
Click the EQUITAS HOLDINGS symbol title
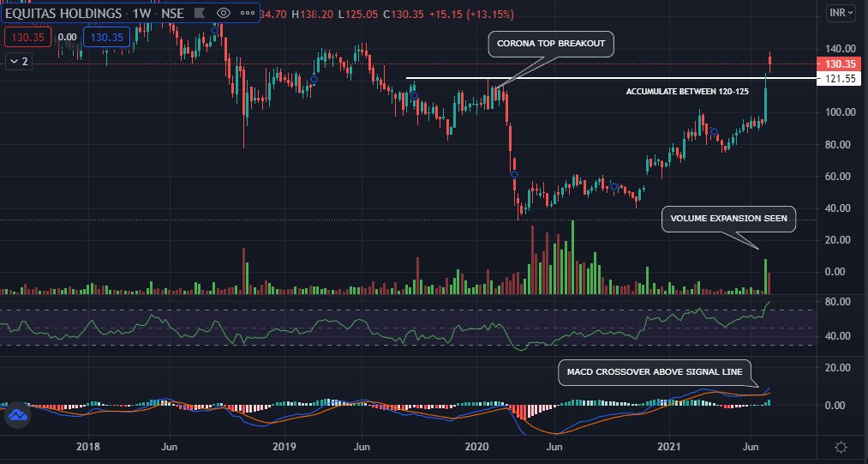click(x=62, y=14)
